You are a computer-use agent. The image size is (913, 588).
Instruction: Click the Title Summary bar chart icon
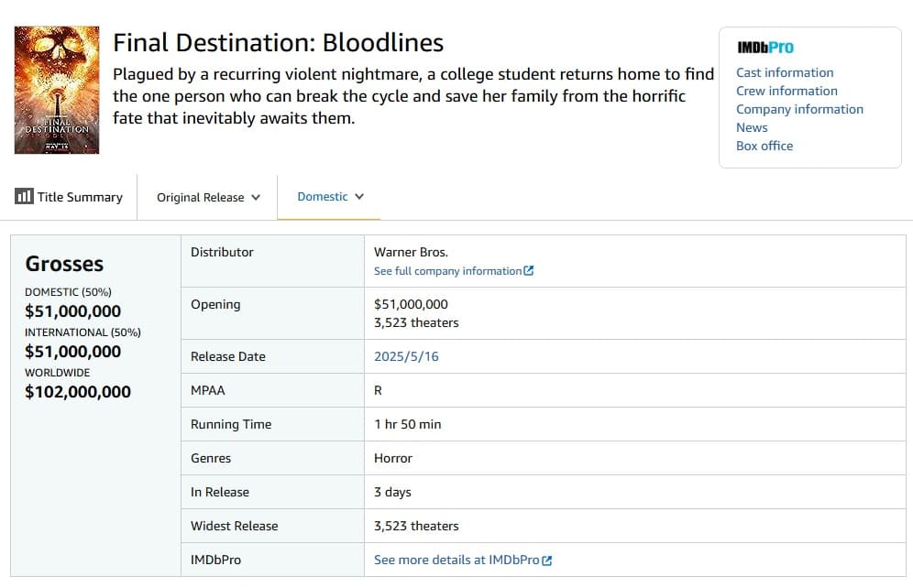click(x=24, y=196)
